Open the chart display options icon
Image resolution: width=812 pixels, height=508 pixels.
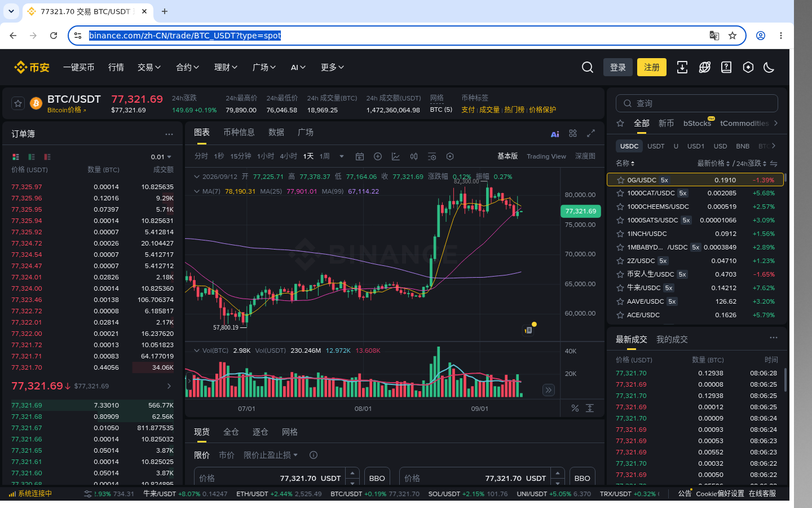pos(432,156)
